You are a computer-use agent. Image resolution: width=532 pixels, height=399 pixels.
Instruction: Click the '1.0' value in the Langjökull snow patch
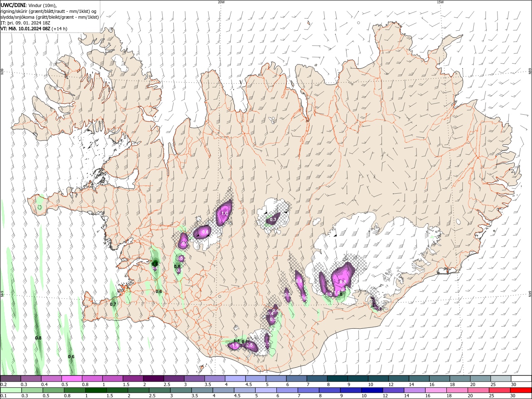coord(225,213)
